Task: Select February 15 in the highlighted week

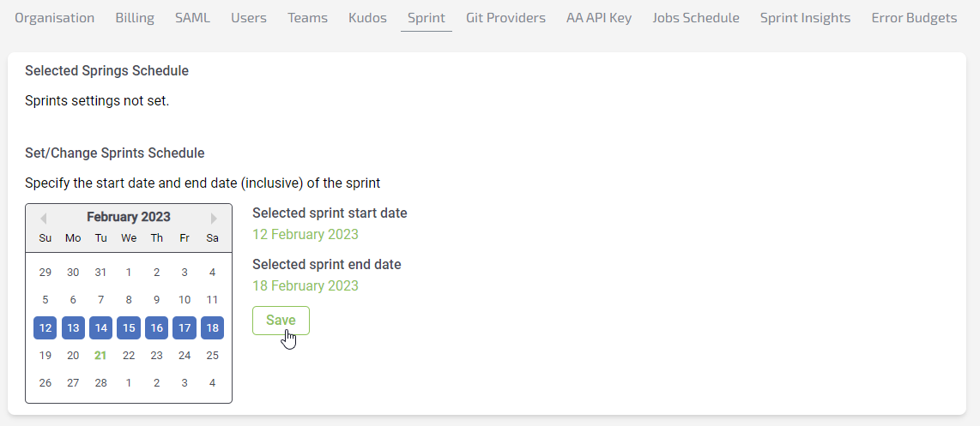Action: point(129,327)
